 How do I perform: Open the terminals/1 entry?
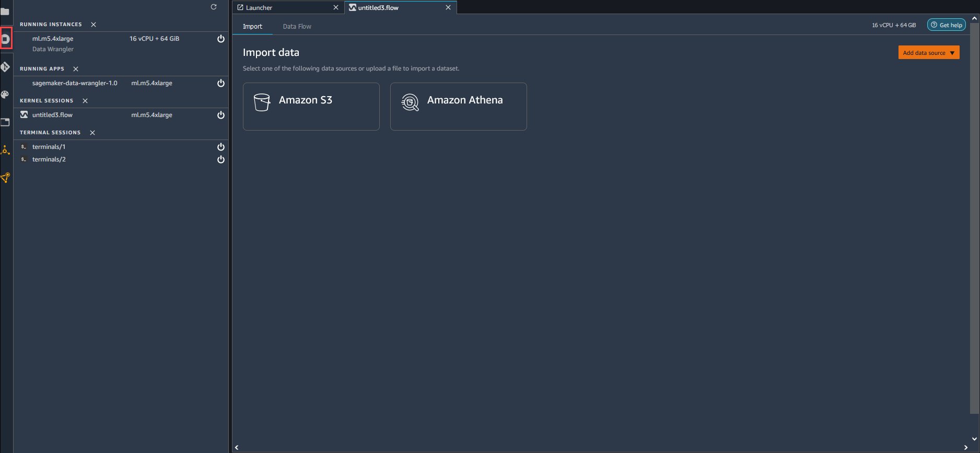coord(121,147)
